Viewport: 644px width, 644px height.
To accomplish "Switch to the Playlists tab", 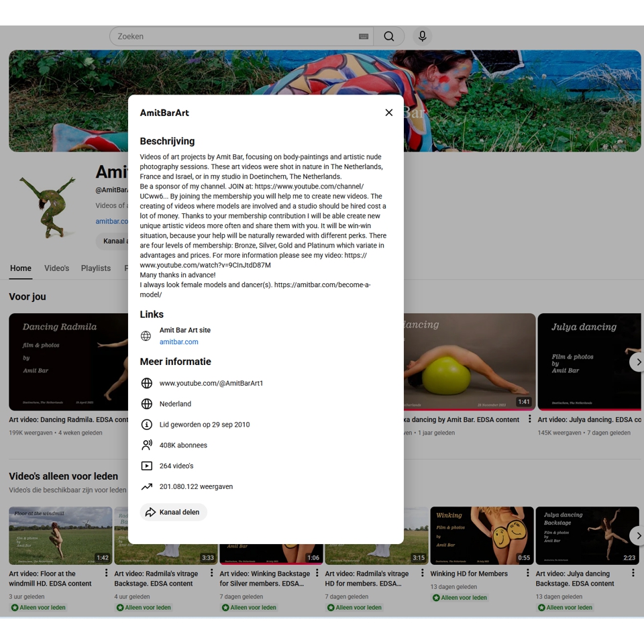I will coord(96,268).
